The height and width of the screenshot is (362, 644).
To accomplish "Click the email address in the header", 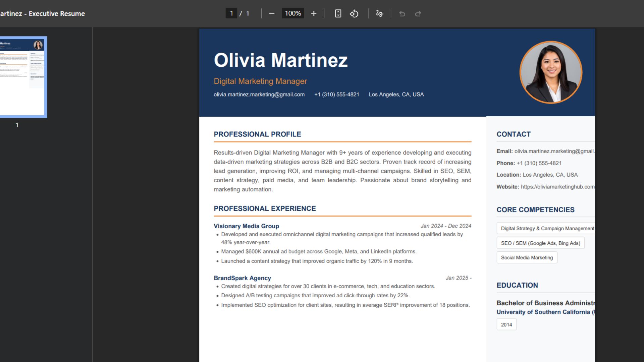I will point(259,95).
